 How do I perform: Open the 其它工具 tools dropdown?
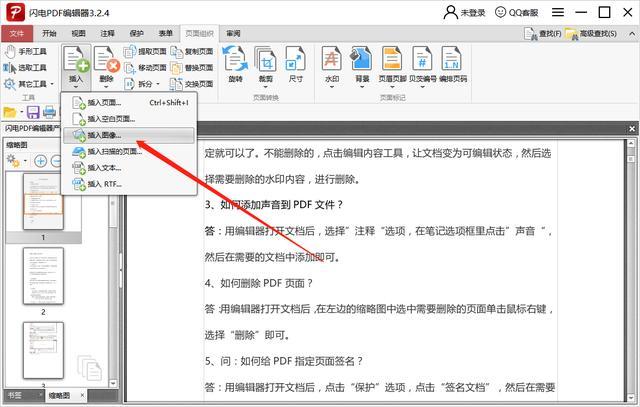[29, 84]
